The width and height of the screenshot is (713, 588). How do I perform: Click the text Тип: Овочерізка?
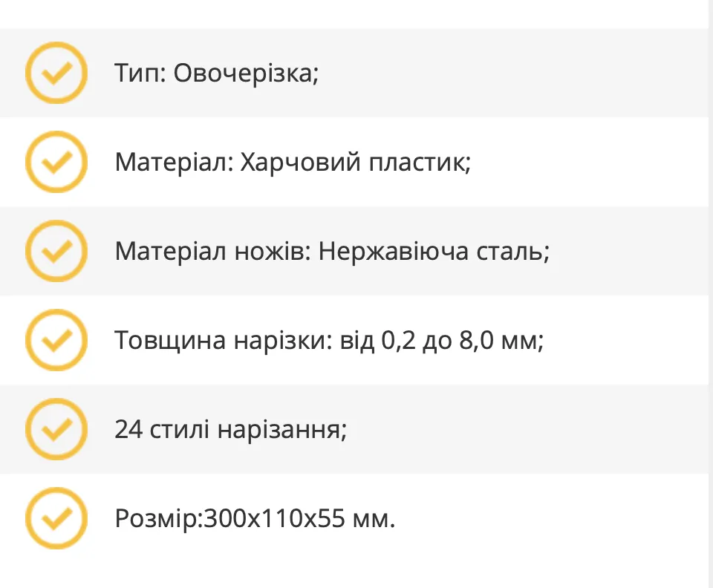pos(216,73)
